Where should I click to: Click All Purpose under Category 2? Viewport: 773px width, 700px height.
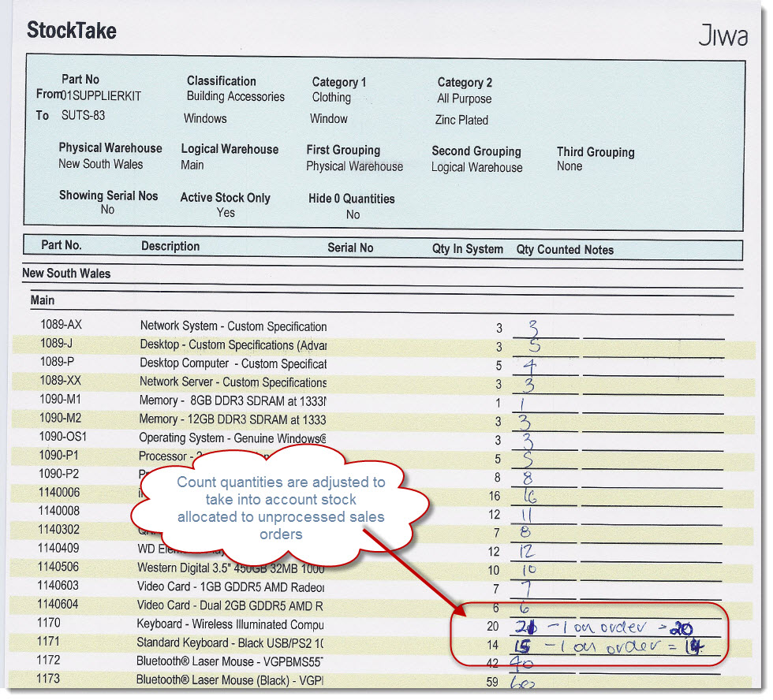[464, 99]
